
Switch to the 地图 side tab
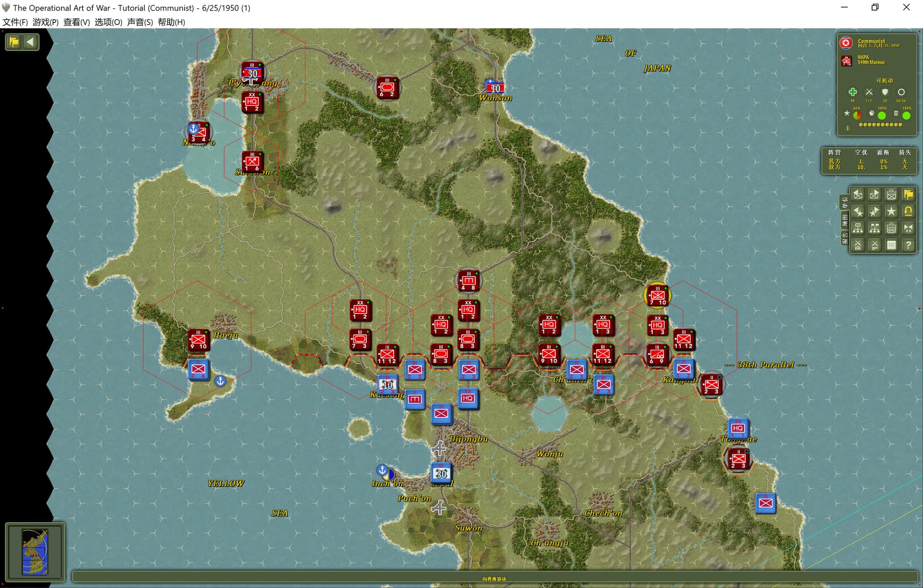[x=845, y=220]
